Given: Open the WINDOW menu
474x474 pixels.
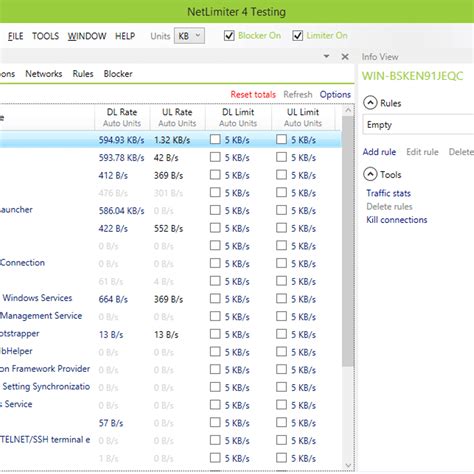Looking at the screenshot, I should 87,36.
